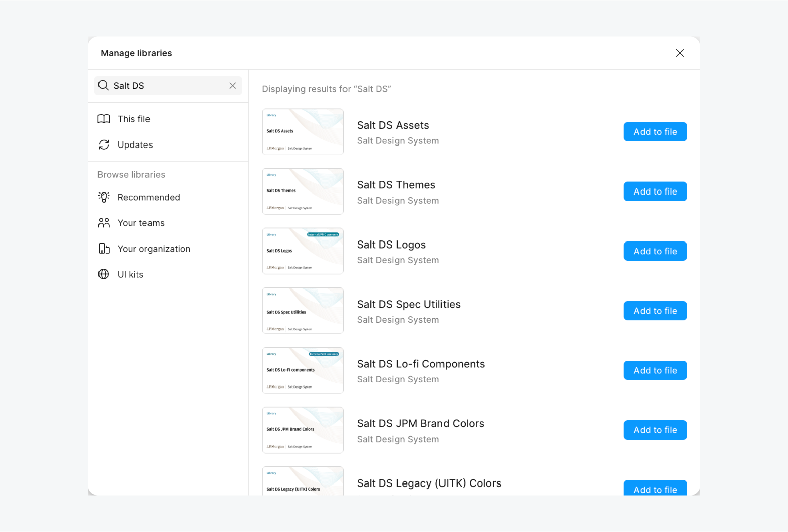This screenshot has height=532, width=788.
Task: Click the Your organization building icon
Action: (104, 249)
